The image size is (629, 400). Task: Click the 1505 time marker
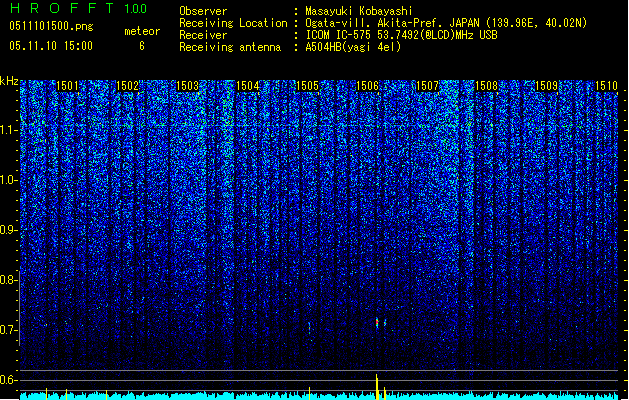307,86
